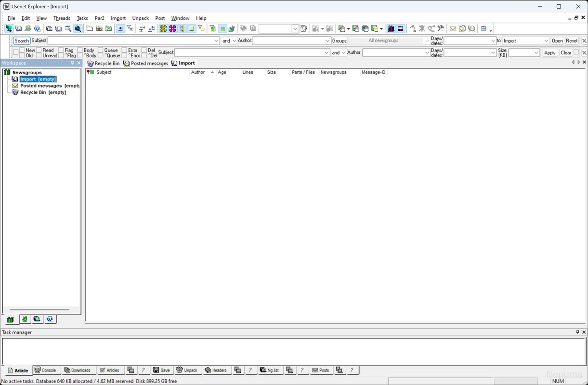Click the horizontal scrollbar in Workspace panel

[39, 310]
